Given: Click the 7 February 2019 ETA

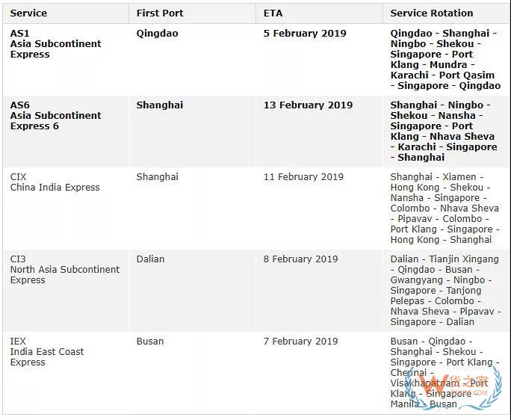Looking at the screenshot, I should [x=300, y=341].
